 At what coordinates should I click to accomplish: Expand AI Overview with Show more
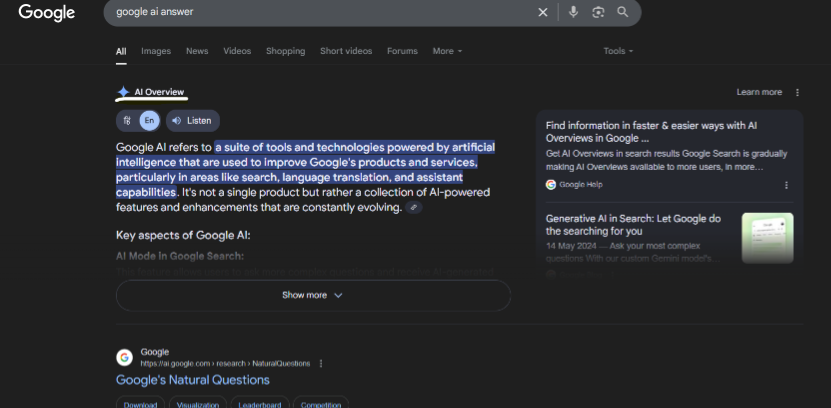point(313,295)
